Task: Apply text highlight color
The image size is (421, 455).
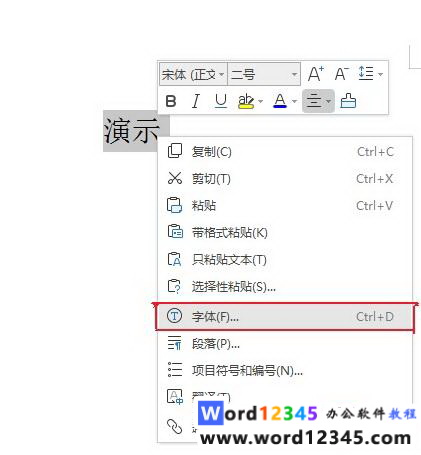Action: tap(246, 101)
